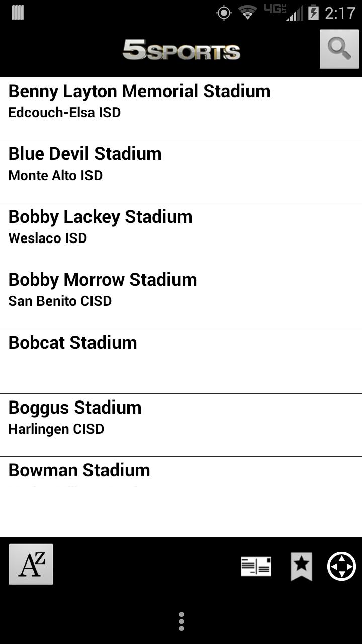The width and height of the screenshot is (362, 644).
Task: Tap the Edcouch-Elsa ISD subtitle
Action: pos(64,113)
